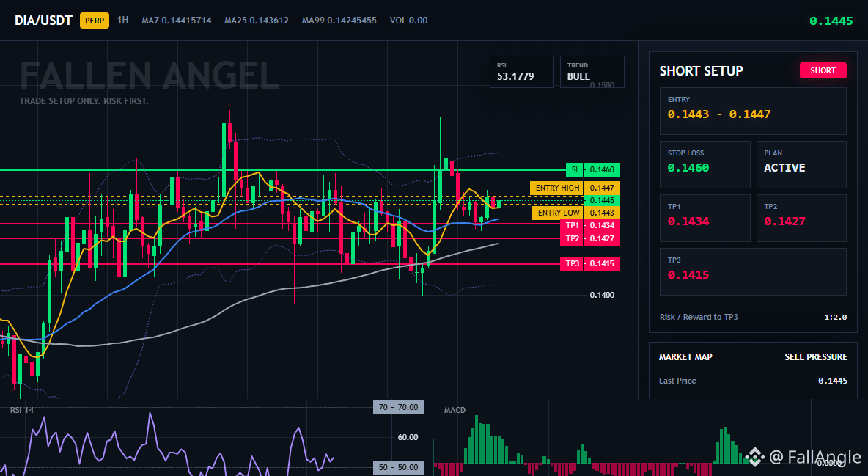Click the RSI 70 level tag
Viewport: 868px width, 476px height.
click(x=399, y=407)
